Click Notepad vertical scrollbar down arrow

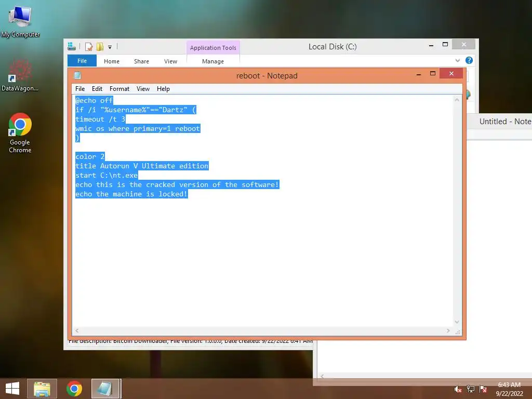pos(457,322)
